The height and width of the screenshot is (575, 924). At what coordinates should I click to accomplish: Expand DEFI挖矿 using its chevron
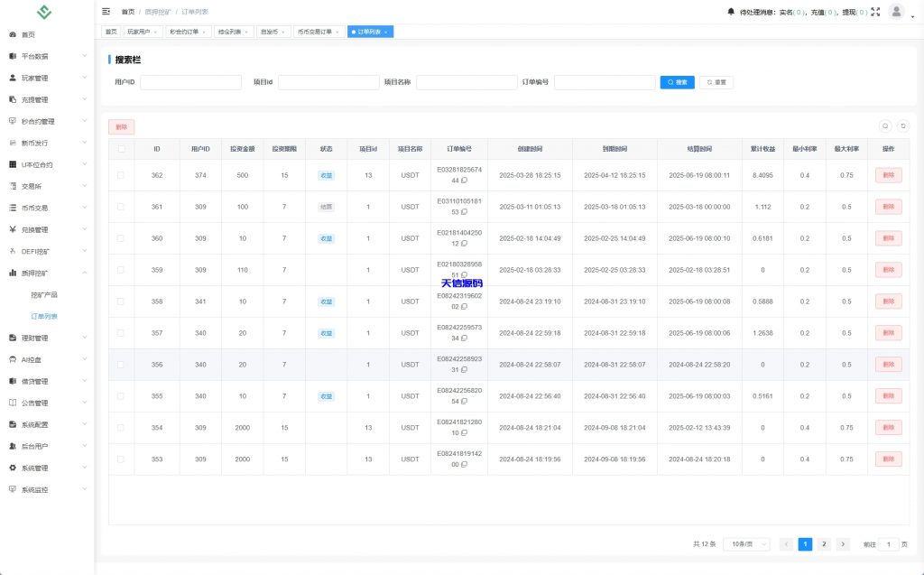click(84, 251)
